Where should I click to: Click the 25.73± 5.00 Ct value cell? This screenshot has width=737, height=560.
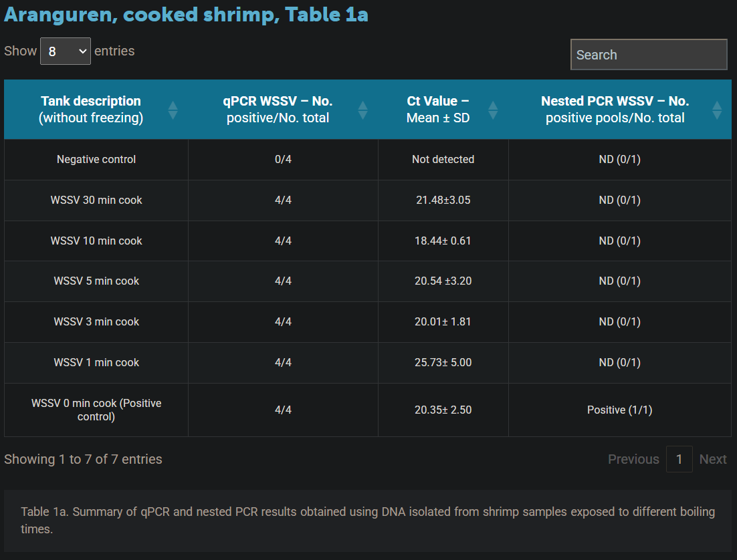pos(443,363)
